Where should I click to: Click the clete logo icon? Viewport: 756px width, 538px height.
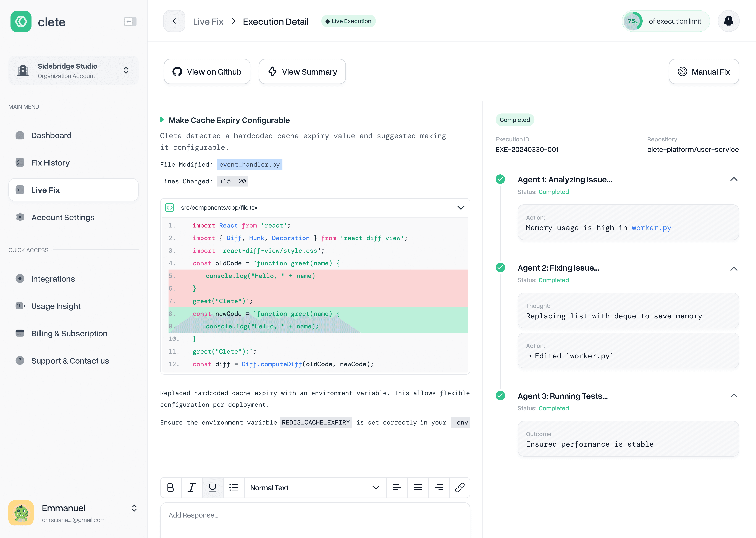pyautogui.click(x=21, y=22)
